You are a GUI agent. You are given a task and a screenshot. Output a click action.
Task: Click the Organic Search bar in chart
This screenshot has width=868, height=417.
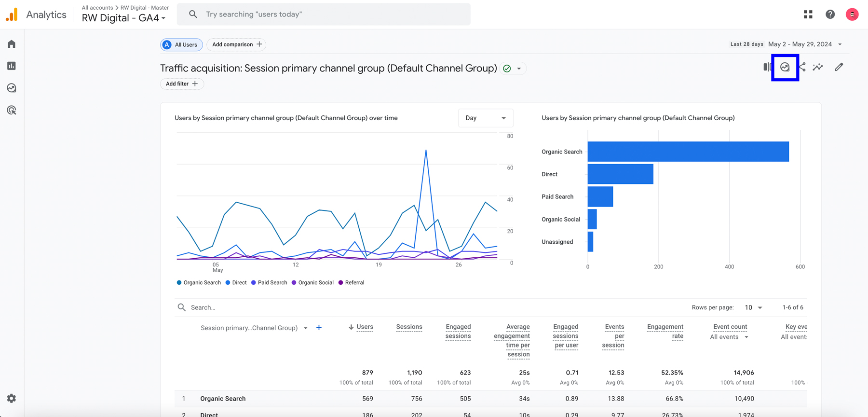pos(688,152)
